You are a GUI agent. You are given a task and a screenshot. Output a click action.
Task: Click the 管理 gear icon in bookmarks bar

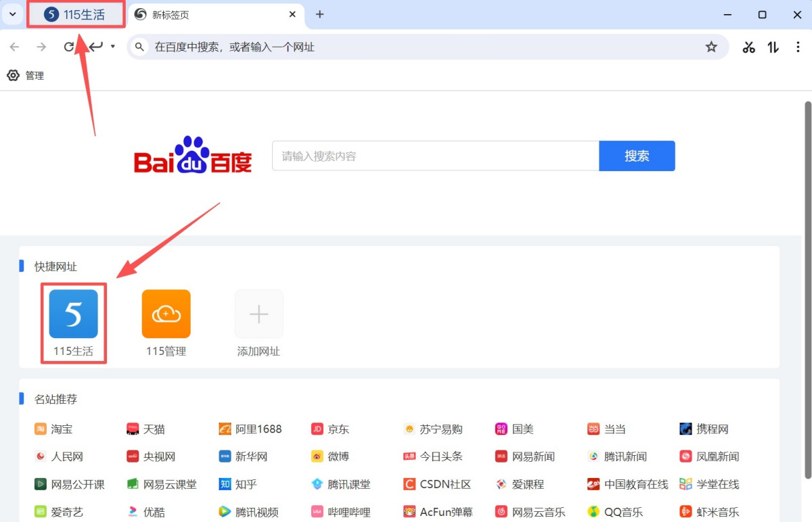[x=14, y=76]
